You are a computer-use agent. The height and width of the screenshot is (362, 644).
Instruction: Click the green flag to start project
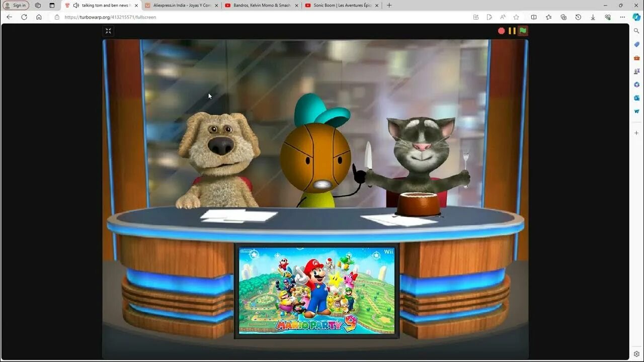(x=523, y=31)
